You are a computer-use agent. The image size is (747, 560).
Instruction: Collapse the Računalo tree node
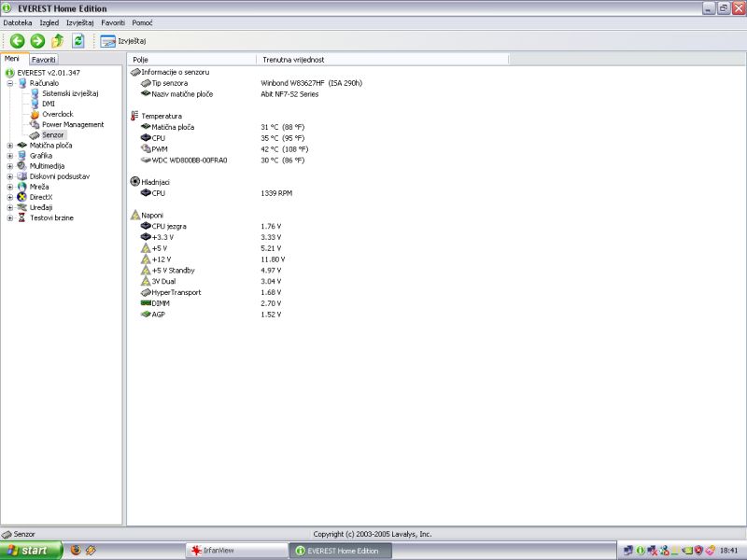pos(10,83)
